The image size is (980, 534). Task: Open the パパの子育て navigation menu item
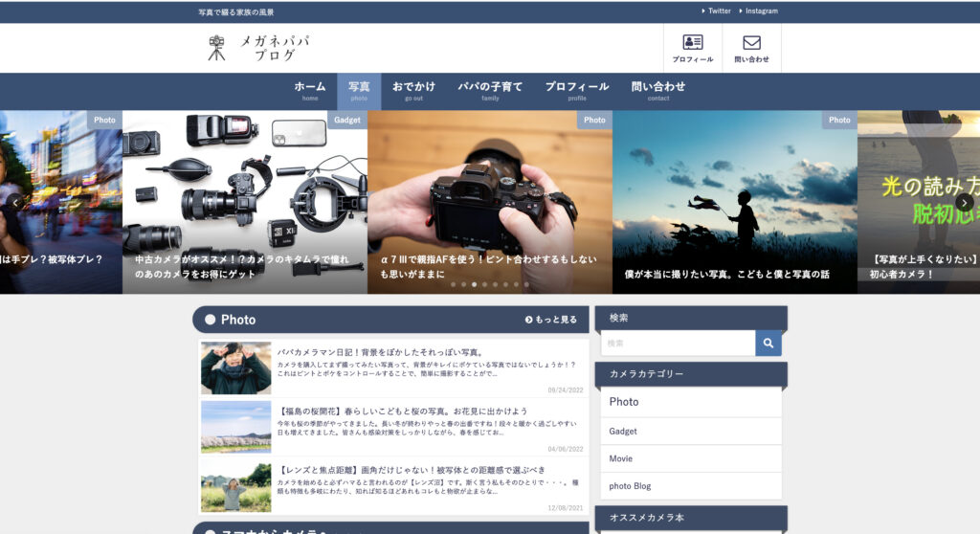[490, 90]
